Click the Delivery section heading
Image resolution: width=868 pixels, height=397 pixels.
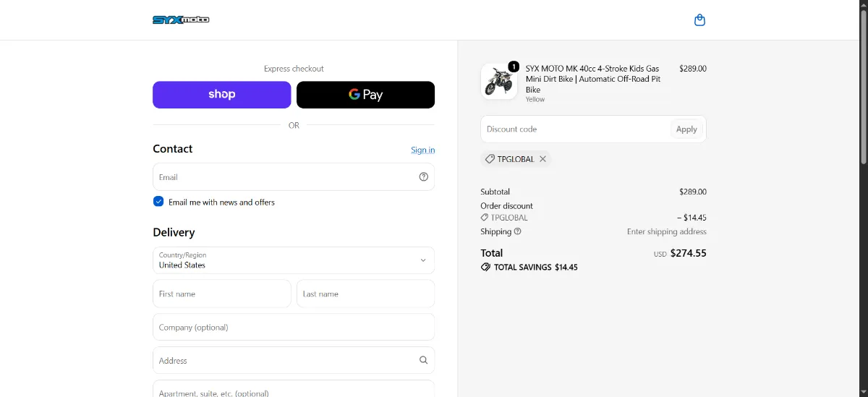(174, 232)
